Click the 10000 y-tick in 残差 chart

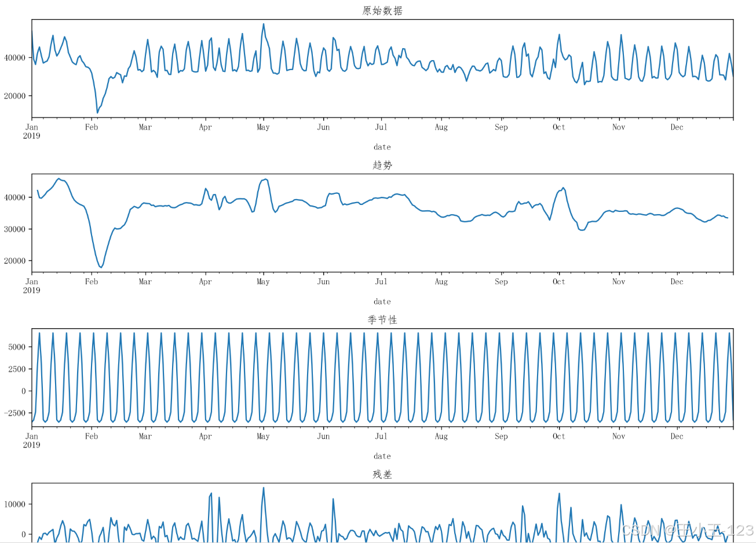pyautogui.click(x=14, y=504)
